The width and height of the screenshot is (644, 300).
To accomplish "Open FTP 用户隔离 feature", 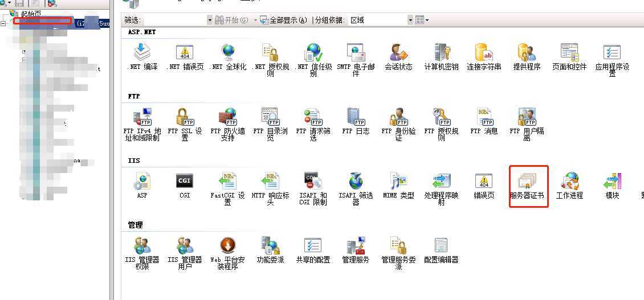I will tap(527, 125).
